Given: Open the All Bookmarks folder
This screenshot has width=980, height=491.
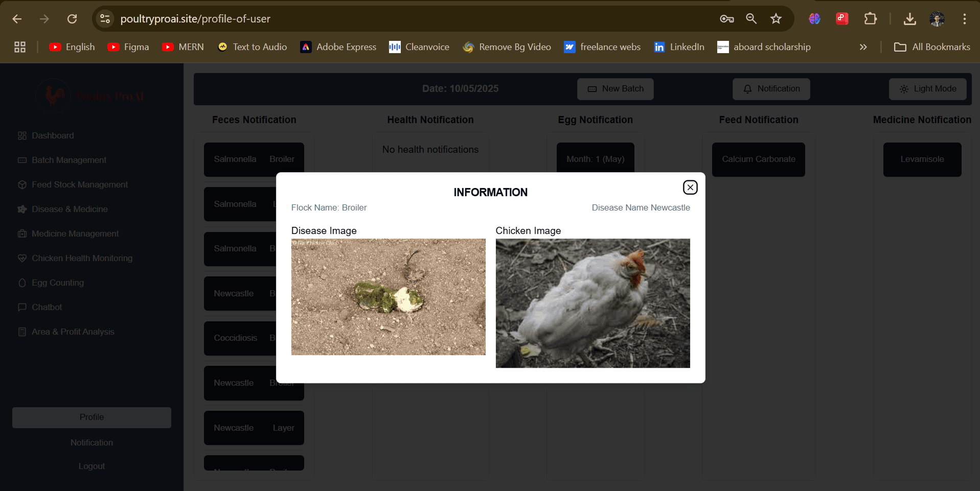Looking at the screenshot, I should tap(932, 47).
